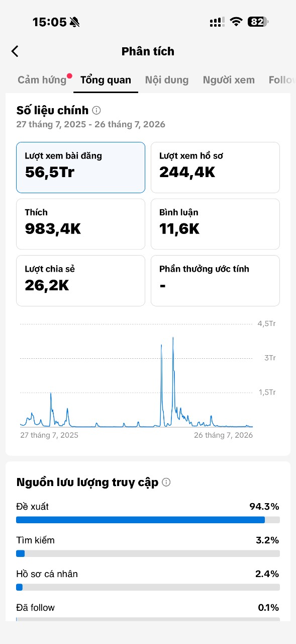Image resolution: width=296 pixels, height=644 pixels.
Task: Go to the Người xem tab
Action: click(x=229, y=79)
